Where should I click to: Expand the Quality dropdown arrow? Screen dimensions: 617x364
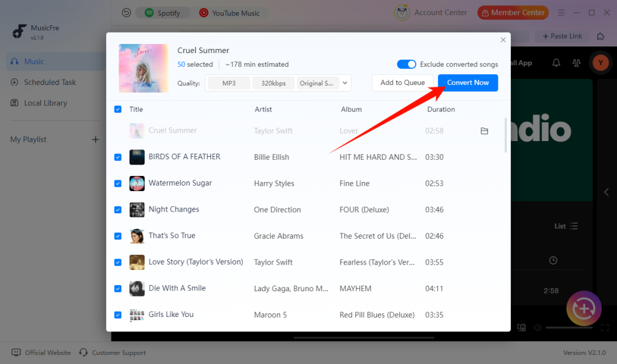click(x=345, y=83)
